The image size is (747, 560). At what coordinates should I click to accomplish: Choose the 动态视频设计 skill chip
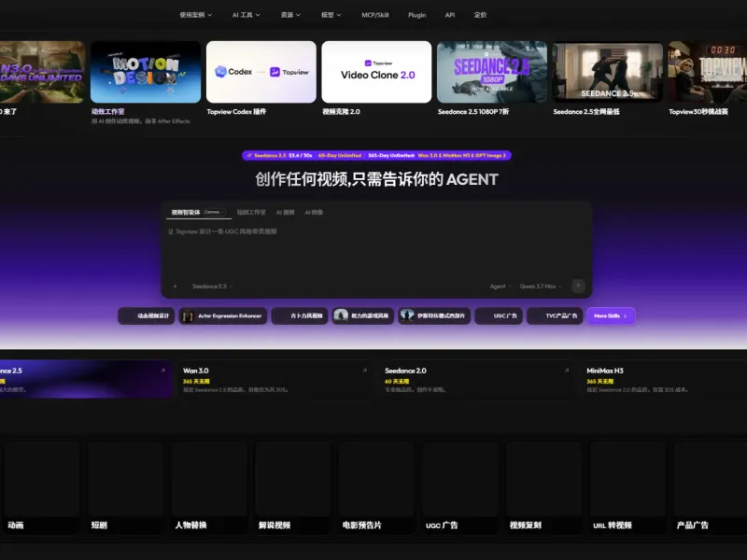click(x=147, y=315)
